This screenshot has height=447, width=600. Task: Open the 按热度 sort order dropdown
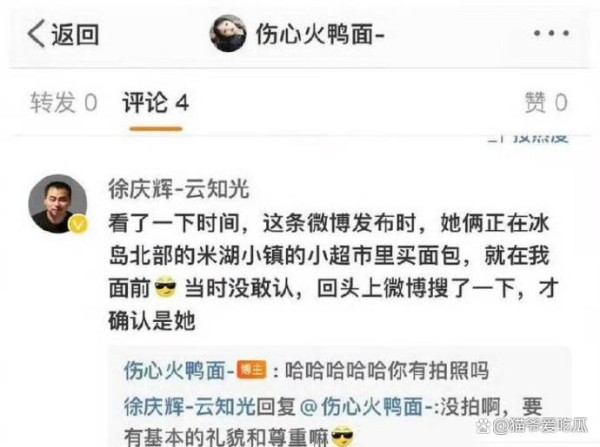pyautogui.click(x=528, y=138)
